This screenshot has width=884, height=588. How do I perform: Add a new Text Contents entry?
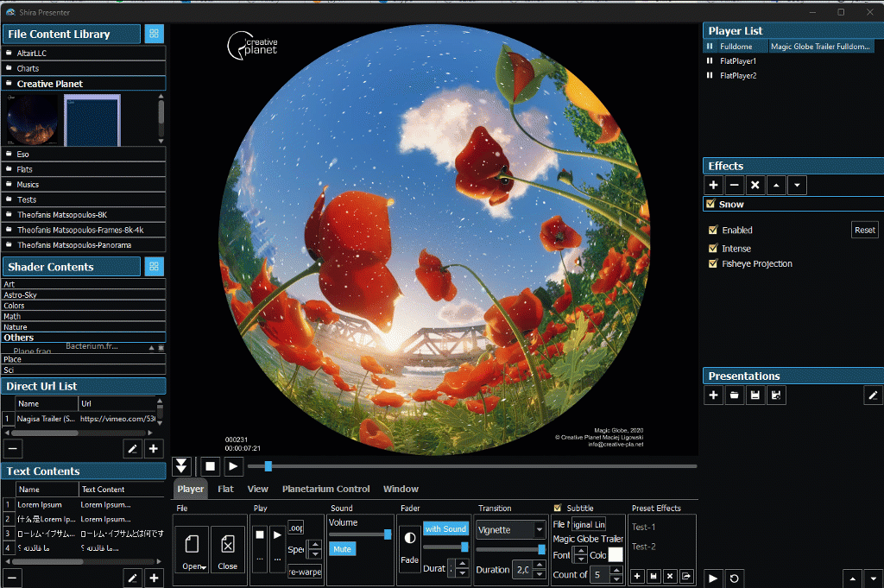click(x=154, y=578)
